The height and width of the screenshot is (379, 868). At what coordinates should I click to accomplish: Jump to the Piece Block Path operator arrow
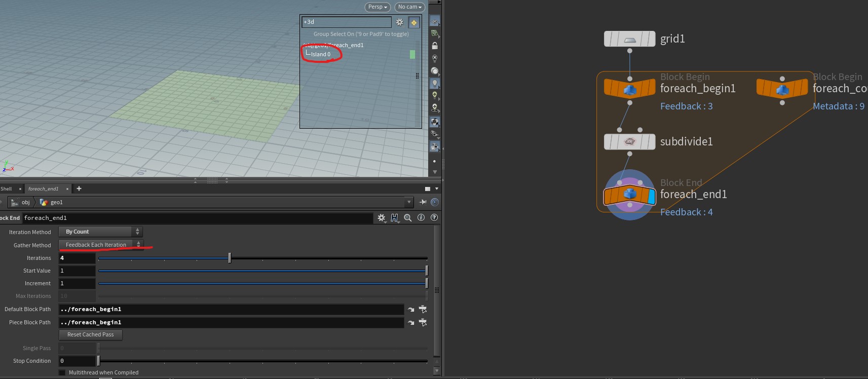pyautogui.click(x=411, y=322)
